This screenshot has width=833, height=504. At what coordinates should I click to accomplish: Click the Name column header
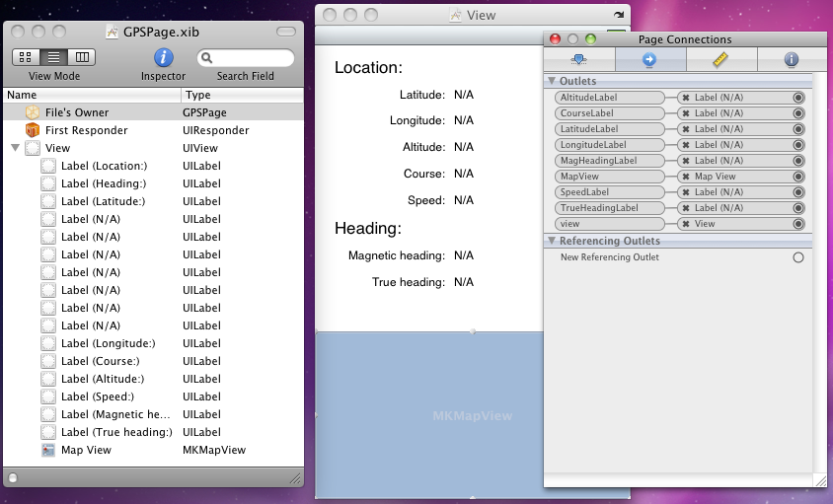click(x=92, y=95)
